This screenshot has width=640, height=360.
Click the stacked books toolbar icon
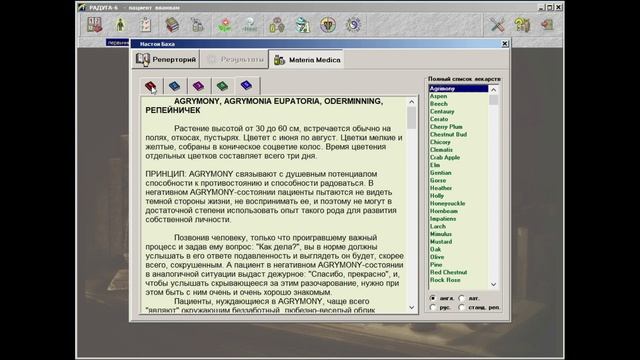[x=172, y=25]
